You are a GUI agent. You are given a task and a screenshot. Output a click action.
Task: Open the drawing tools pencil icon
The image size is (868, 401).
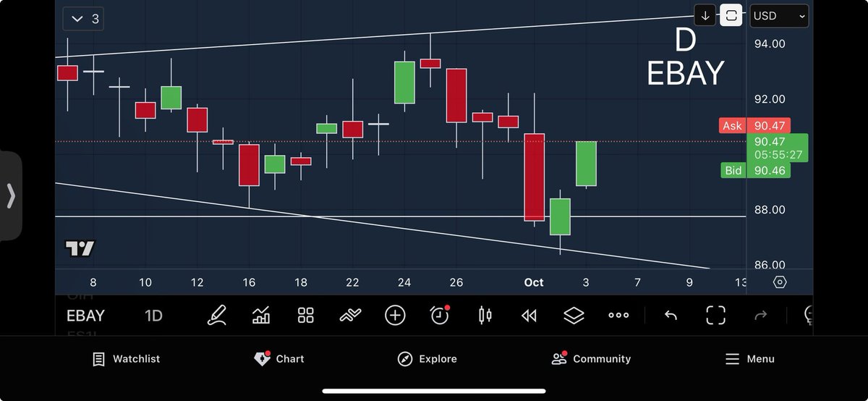tap(216, 315)
